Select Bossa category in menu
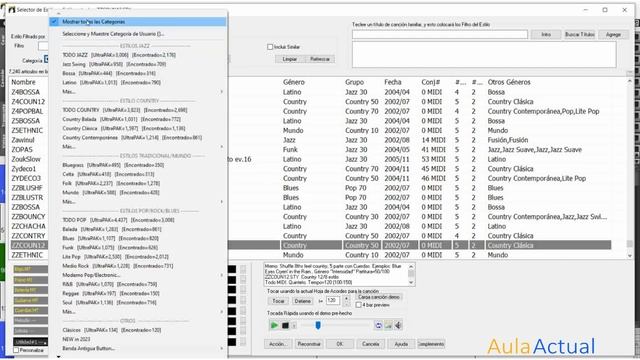 (138, 73)
